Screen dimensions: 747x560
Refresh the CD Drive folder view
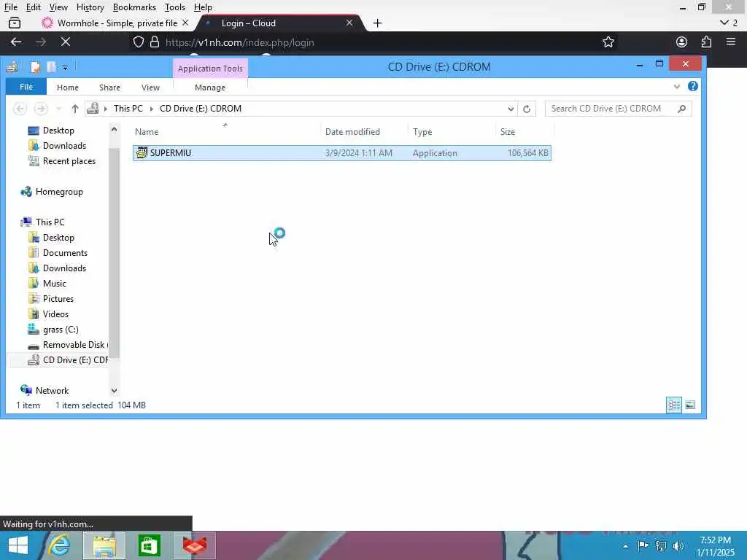527,109
